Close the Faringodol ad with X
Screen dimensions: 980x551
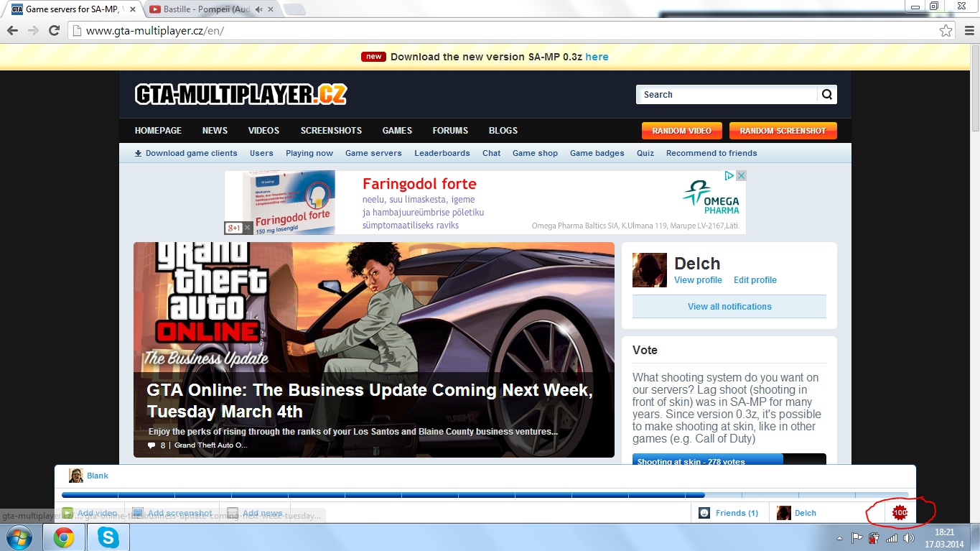741,175
